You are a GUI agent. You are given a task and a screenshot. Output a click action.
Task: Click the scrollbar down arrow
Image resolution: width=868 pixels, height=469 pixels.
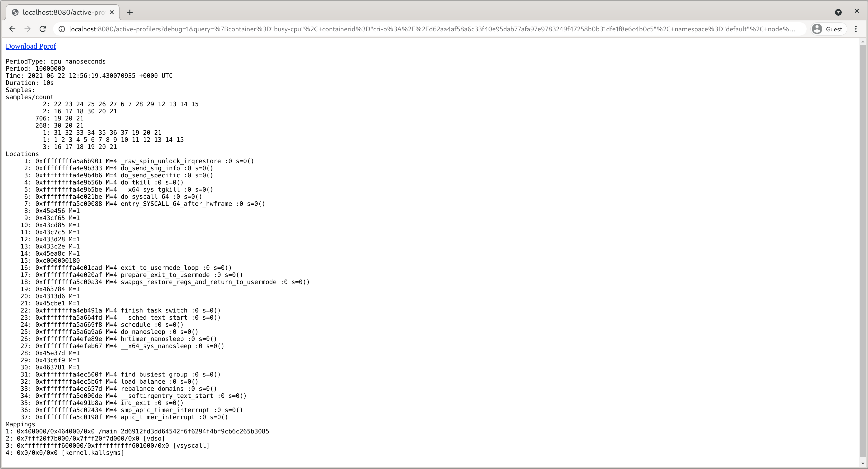[x=863, y=464]
